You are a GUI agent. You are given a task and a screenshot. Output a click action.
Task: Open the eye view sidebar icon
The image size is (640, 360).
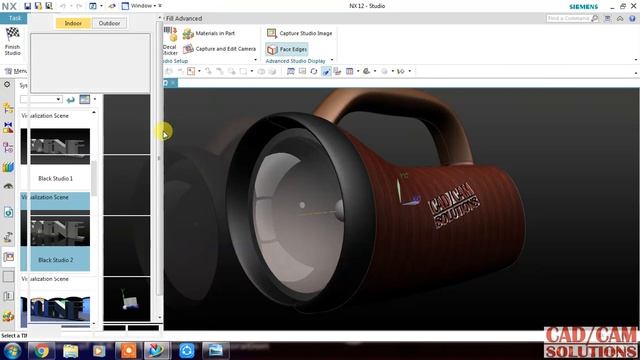click(8, 186)
